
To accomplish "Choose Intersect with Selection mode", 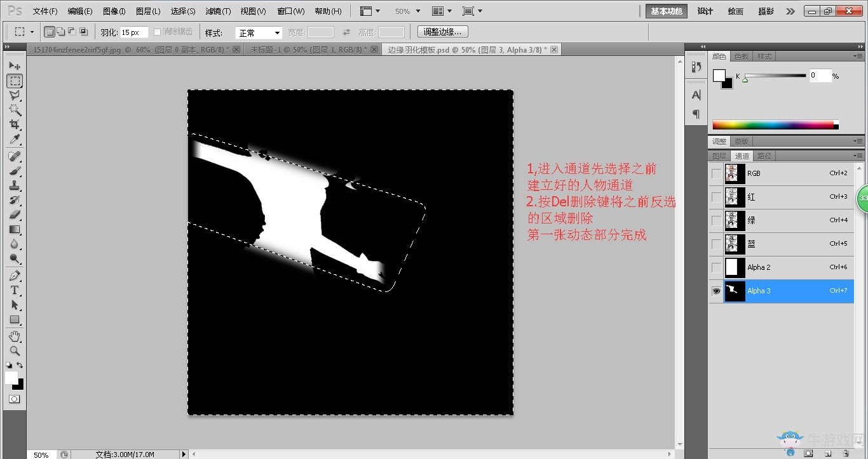I will coord(83,32).
